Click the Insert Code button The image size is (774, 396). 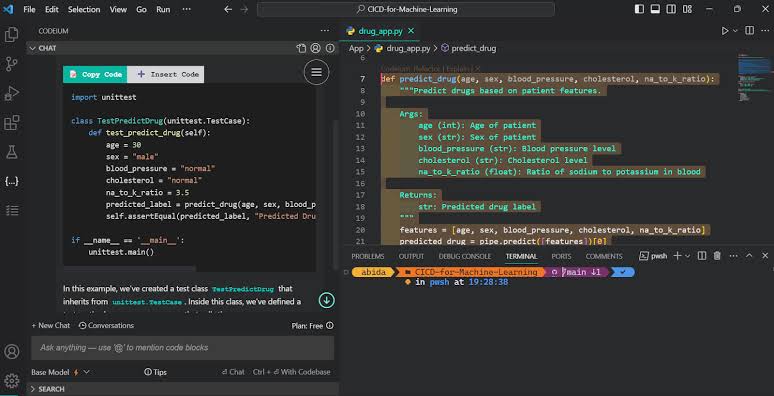(165, 75)
